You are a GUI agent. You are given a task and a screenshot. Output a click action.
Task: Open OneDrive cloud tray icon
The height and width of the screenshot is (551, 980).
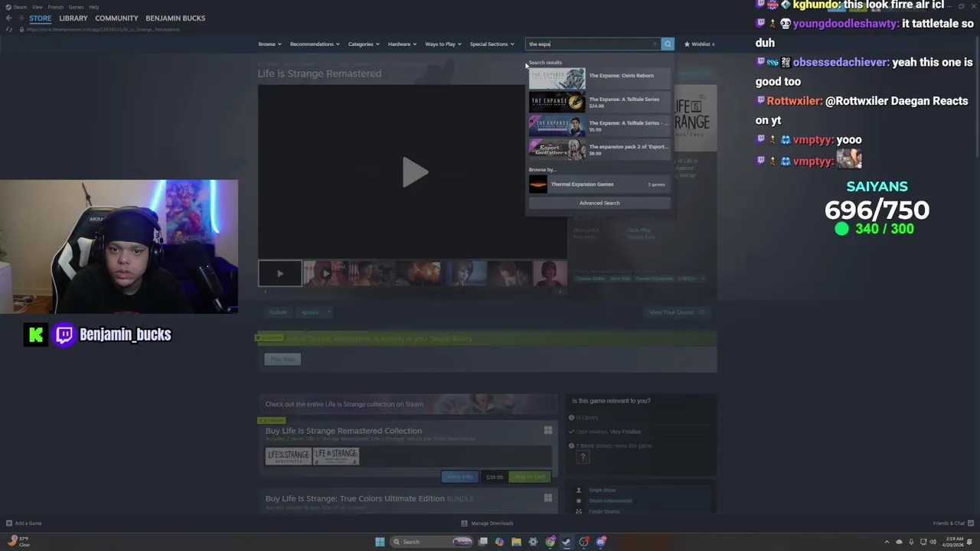899,542
